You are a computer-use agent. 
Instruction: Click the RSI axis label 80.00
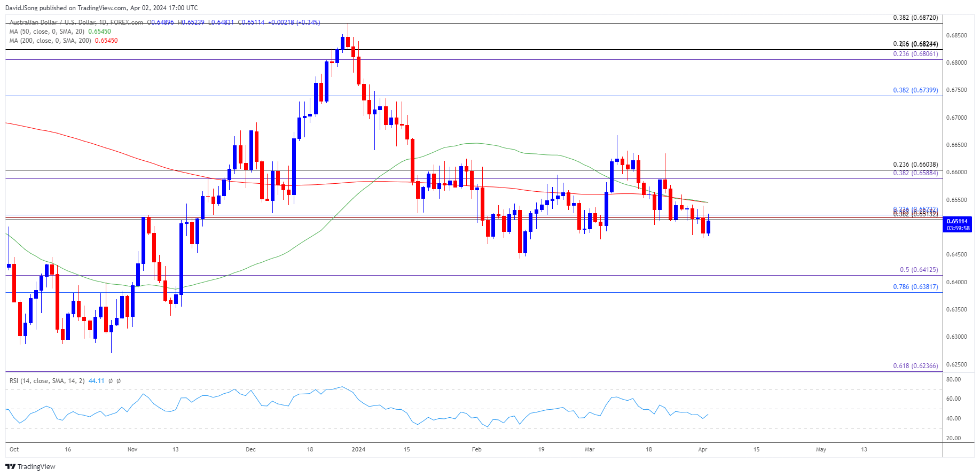(953, 379)
